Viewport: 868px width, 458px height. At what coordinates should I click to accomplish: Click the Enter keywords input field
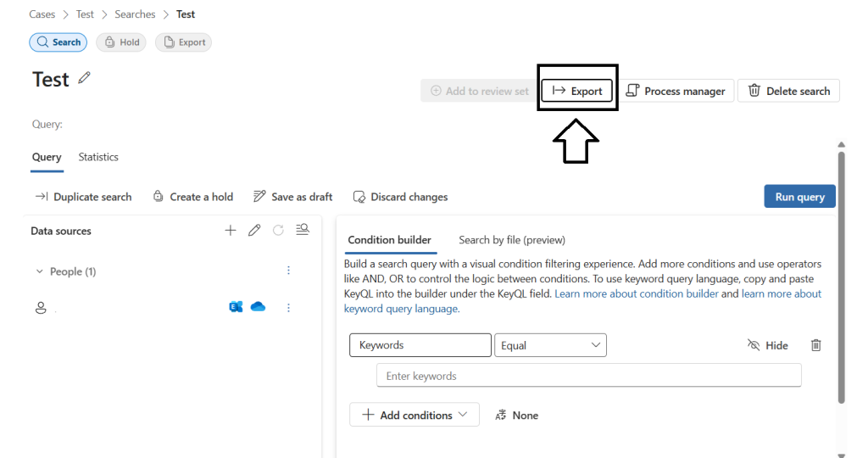point(589,376)
